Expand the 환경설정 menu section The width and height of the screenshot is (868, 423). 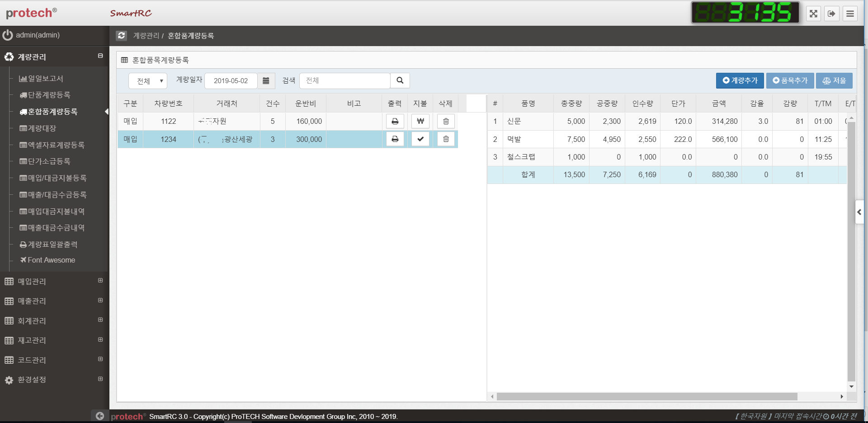click(x=32, y=380)
